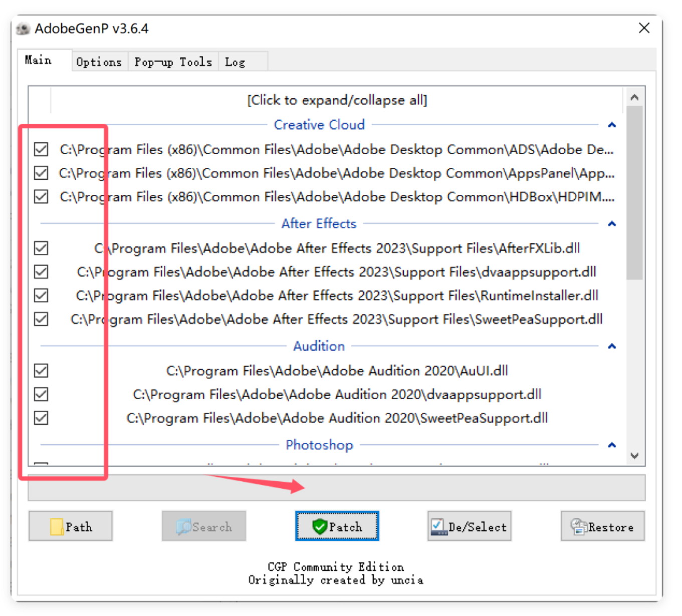Switch to the Main tab
Viewport: 682px width, 616px height.
(44, 61)
